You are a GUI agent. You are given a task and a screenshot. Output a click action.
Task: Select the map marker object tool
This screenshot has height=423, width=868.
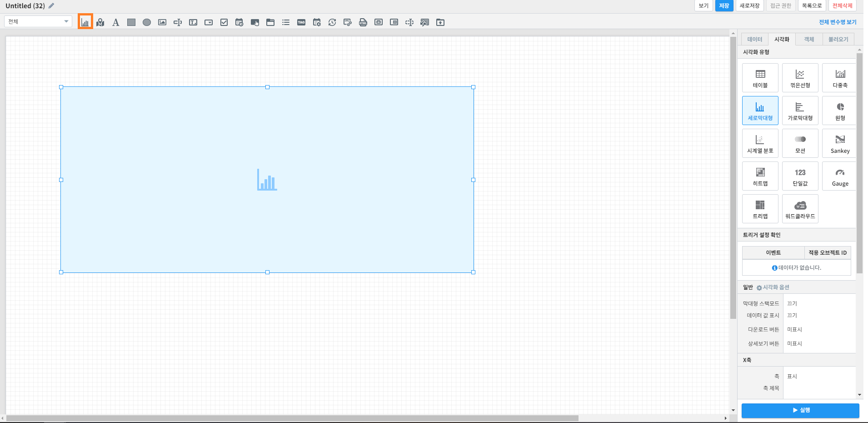[100, 22]
